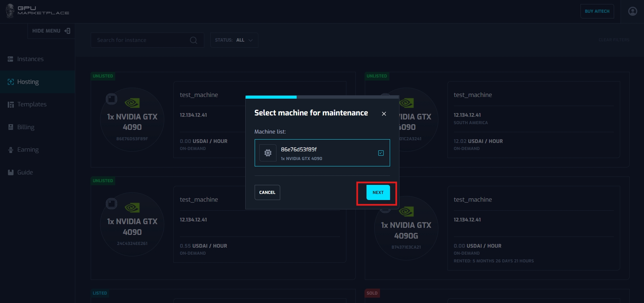Click the chip icon beside machine 86e76d53f89f

(x=268, y=153)
